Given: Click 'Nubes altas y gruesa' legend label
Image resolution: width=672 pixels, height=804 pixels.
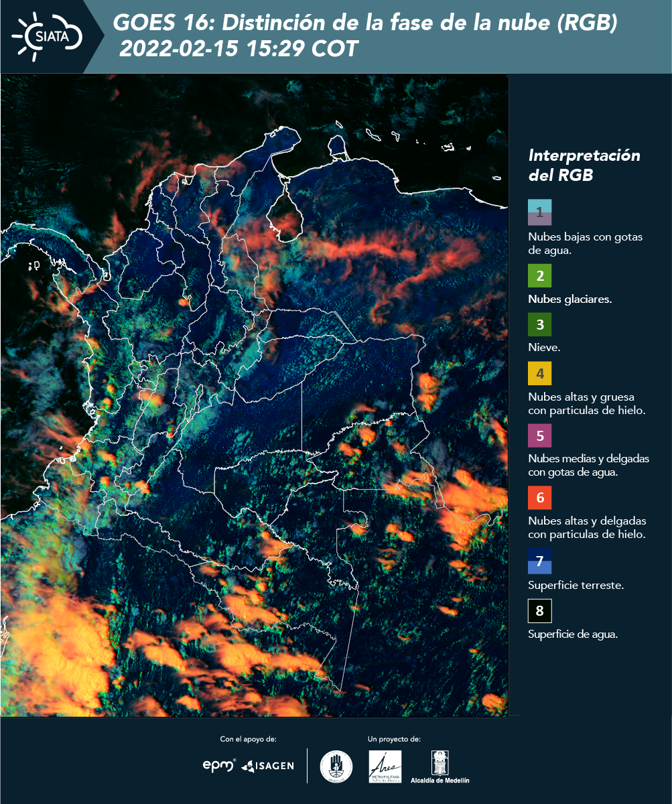Looking at the screenshot, I should [x=586, y=403].
